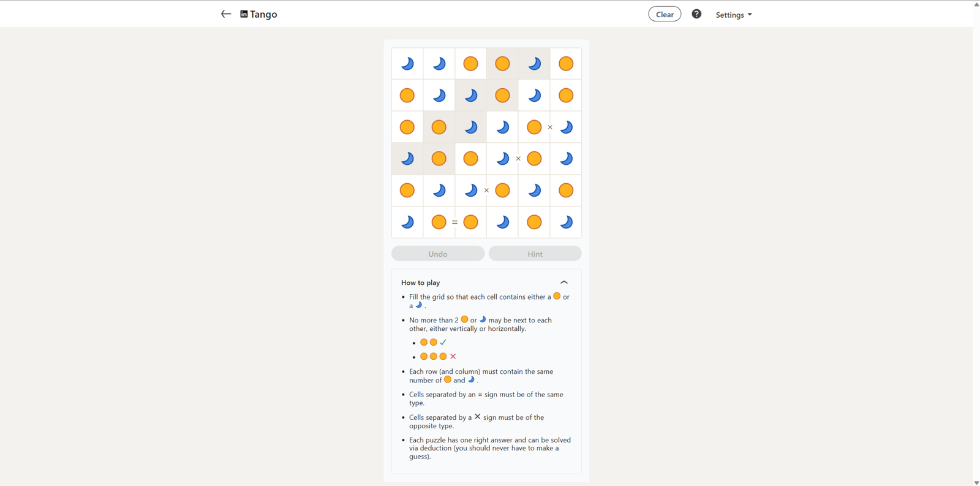This screenshot has height=486, width=980.
Task: Collapse the How to play section
Action: click(x=564, y=283)
